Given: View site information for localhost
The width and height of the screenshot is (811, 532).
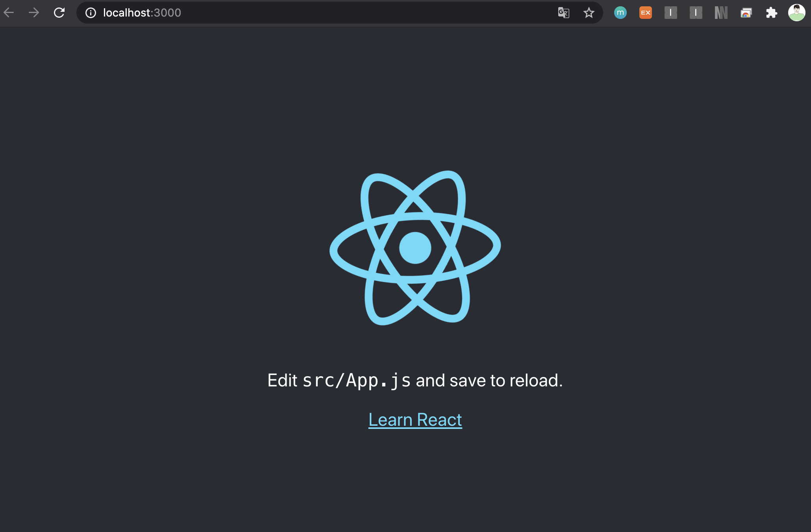Looking at the screenshot, I should pyautogui.click(x=91, y=13).
